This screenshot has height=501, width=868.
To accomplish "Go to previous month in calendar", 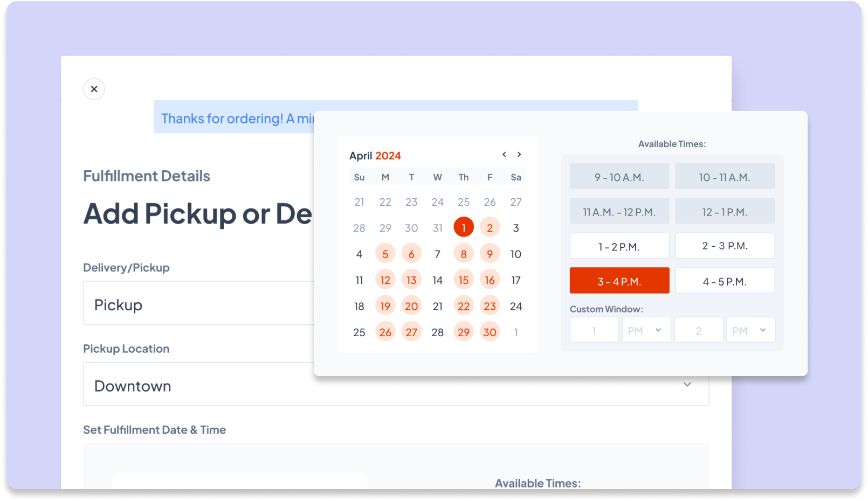I will pos(504,154).
